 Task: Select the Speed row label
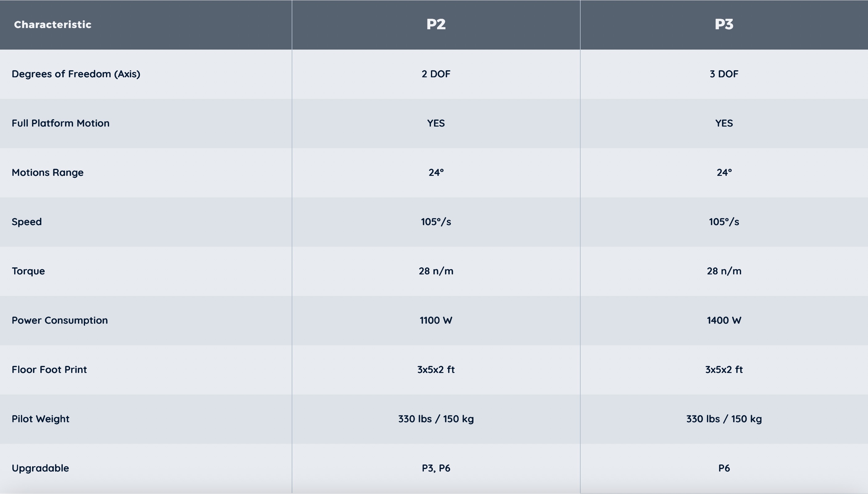27,222
